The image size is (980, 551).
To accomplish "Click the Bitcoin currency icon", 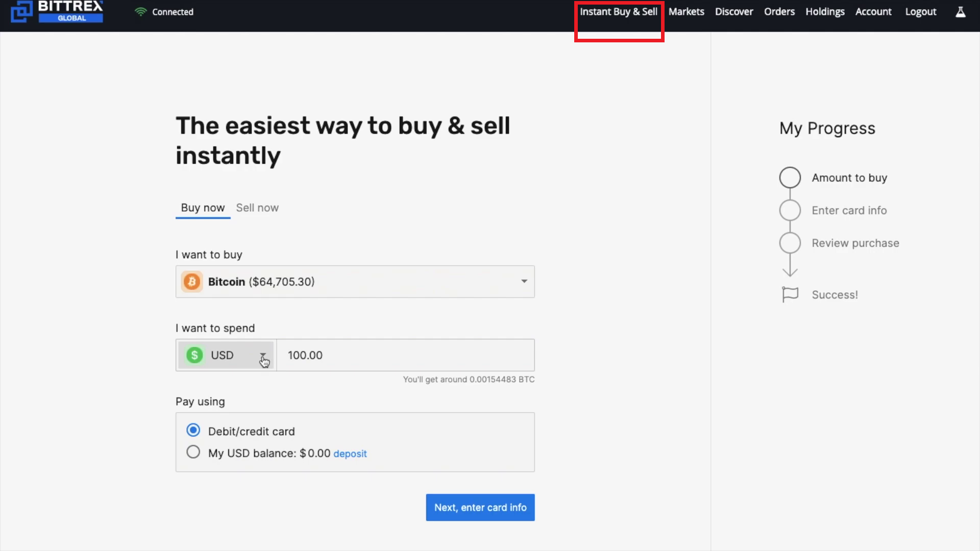I will tap(192, 281).
